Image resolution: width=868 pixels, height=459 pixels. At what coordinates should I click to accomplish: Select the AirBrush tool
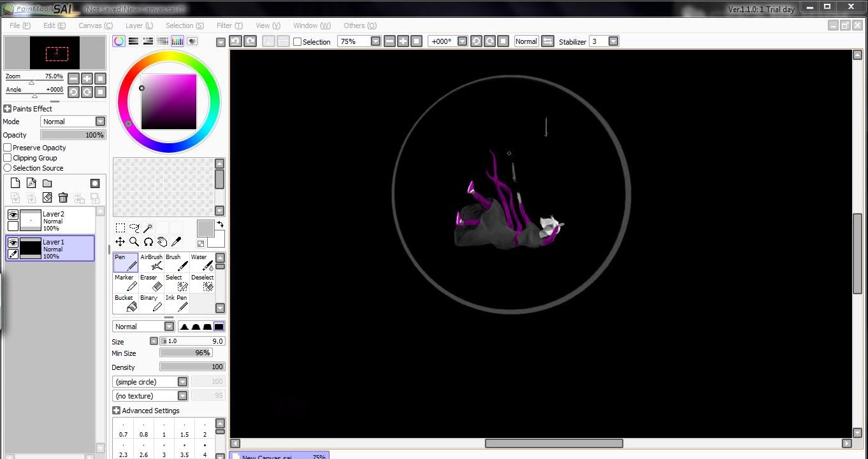point(152,262)
